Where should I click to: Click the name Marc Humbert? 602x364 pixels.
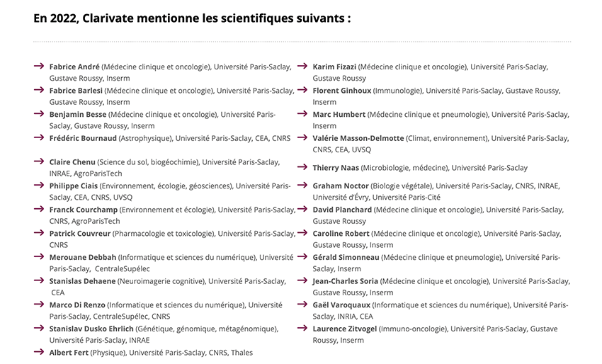339,115
